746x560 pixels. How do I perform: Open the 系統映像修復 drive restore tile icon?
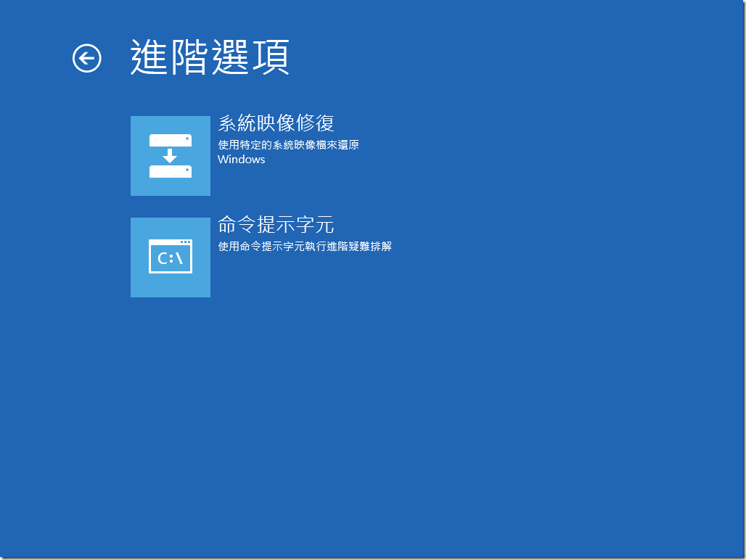[171, 155]
